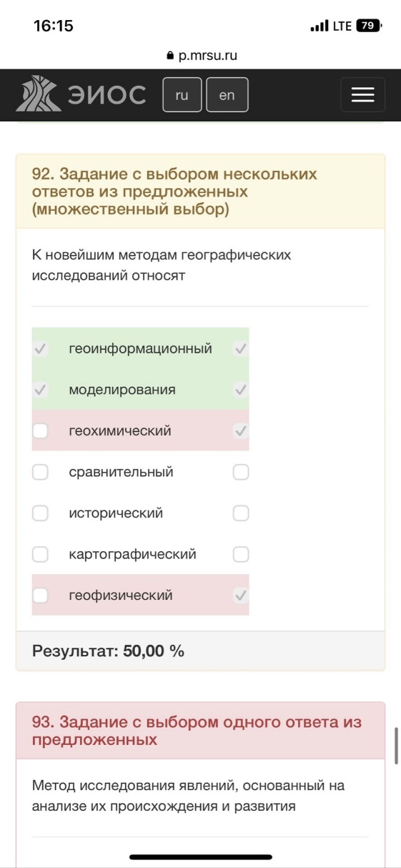Check the left box for исторический
The width and height of the screenshot is (401, 868).
41,513
